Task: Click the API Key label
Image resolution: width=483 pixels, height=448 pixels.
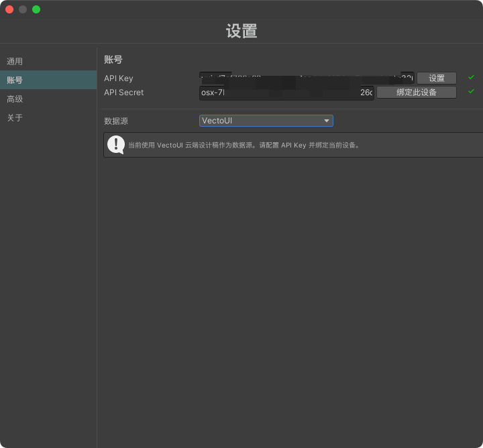Action: (119, 78)
